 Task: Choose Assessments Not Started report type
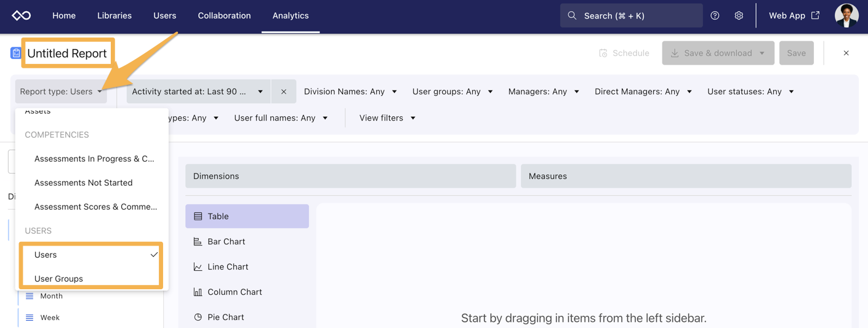click(x=83, y=183)
